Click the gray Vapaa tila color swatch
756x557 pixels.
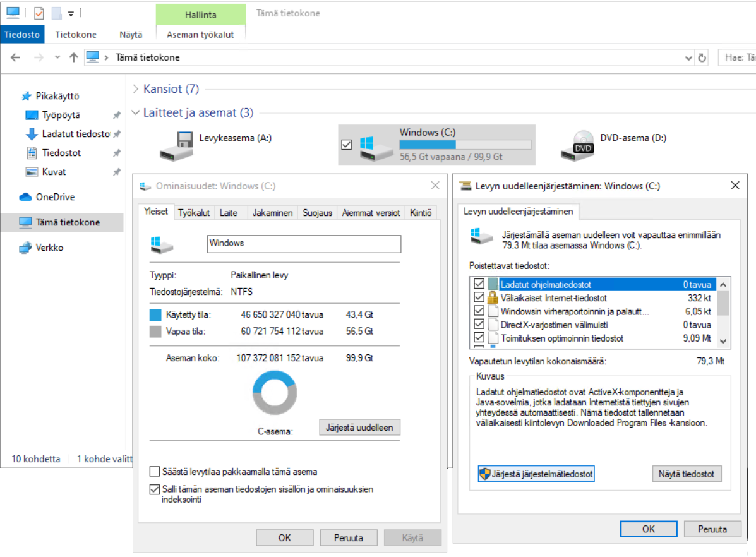point(155,332)
